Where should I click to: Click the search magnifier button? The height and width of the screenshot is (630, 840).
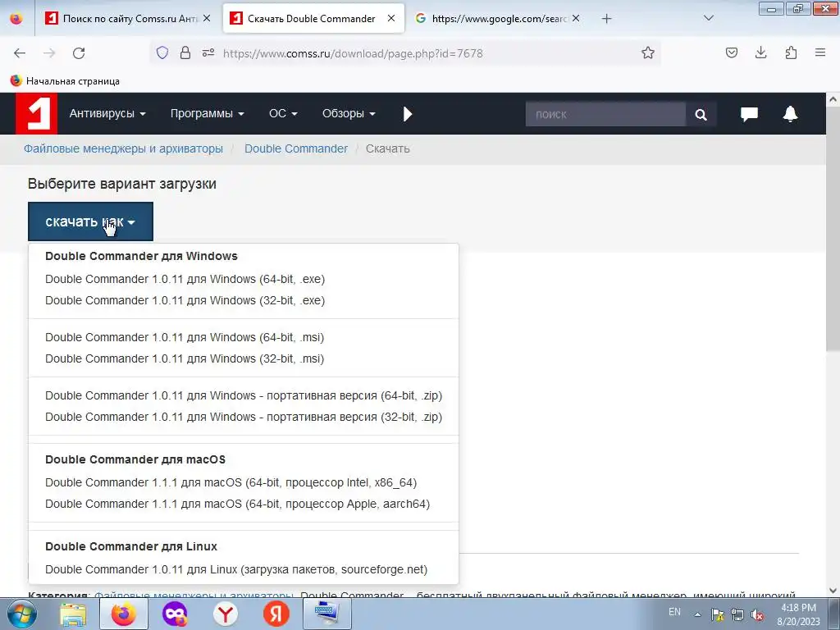click(701, 114)
